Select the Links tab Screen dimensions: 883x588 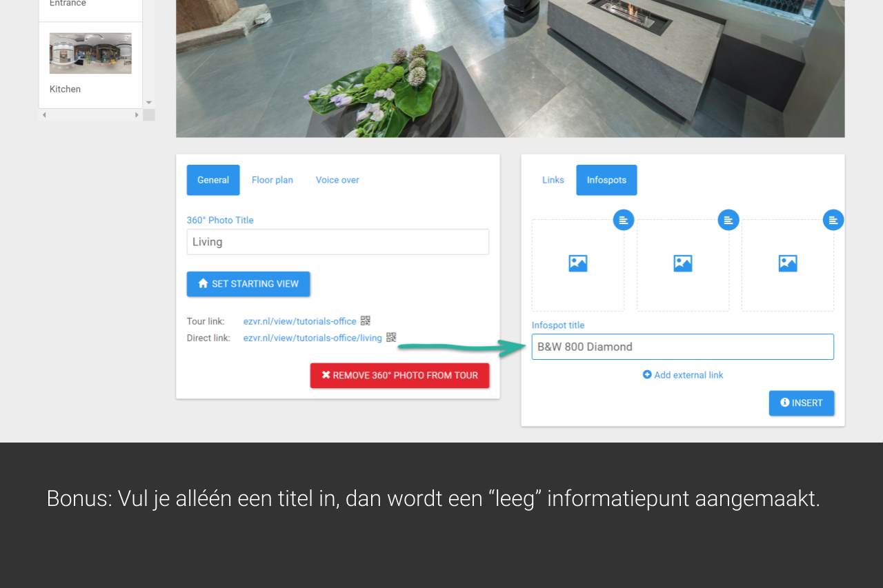tap(553, 180)
